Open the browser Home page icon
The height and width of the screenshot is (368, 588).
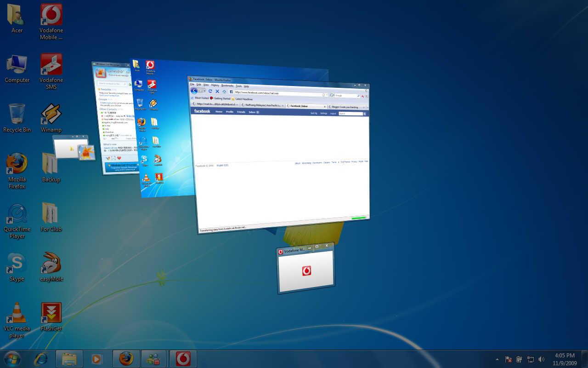tap(224, 92)
